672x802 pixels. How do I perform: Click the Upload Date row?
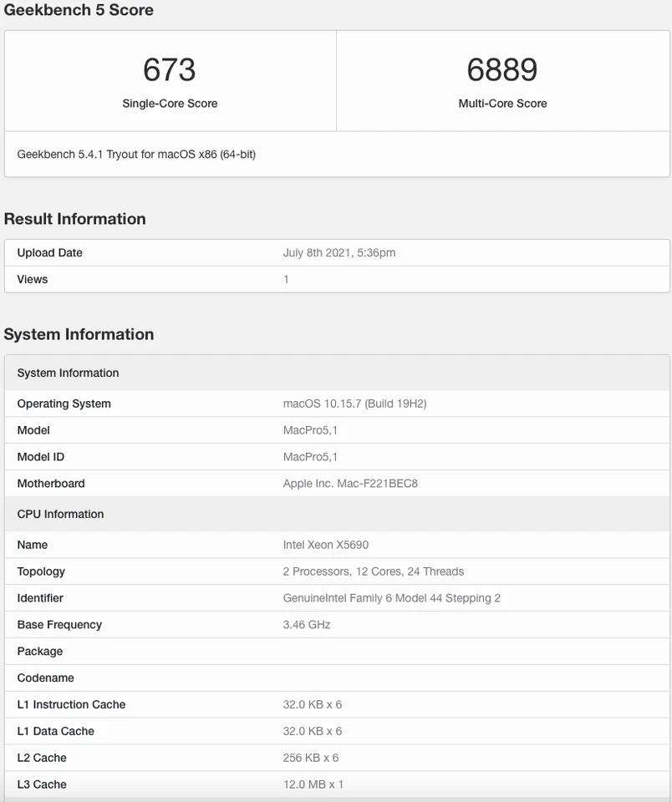point(48,253)
